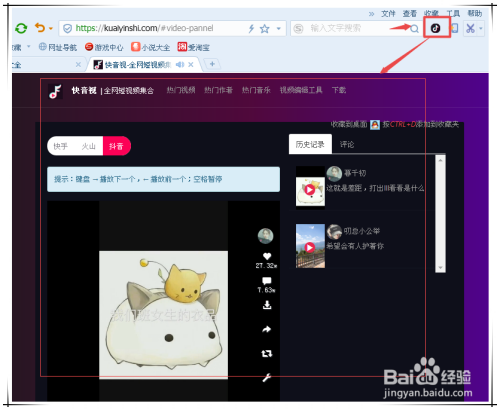
Task: Open the Douyin extension icon in toolbar
Action: [436, 28]
